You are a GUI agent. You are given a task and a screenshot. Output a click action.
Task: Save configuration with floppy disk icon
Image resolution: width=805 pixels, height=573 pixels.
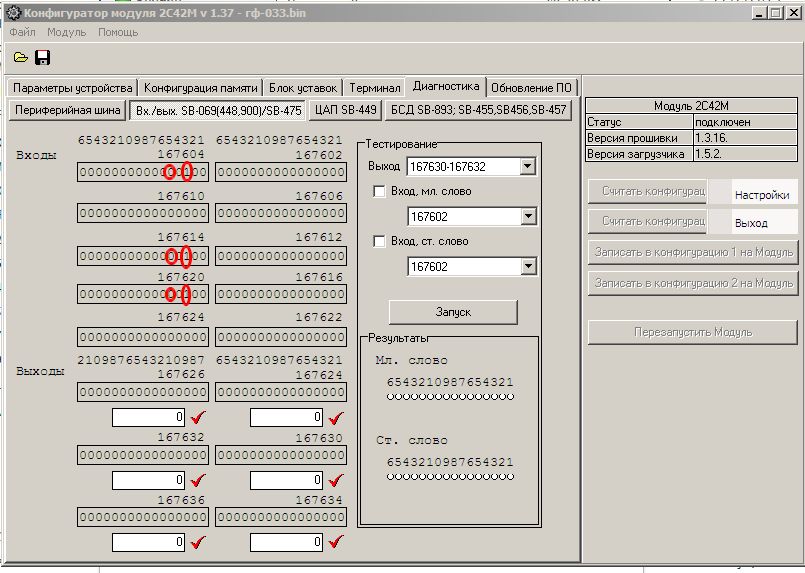pos(43,58)
